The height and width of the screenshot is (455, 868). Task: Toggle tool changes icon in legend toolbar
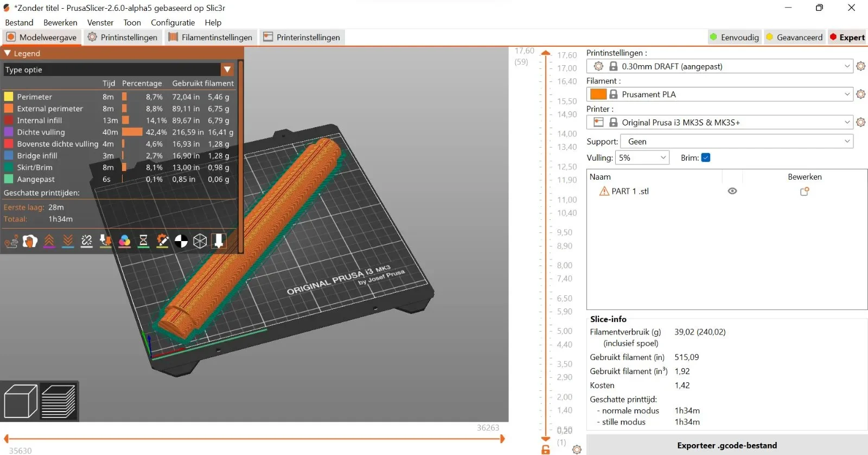(x=106, y=241)
